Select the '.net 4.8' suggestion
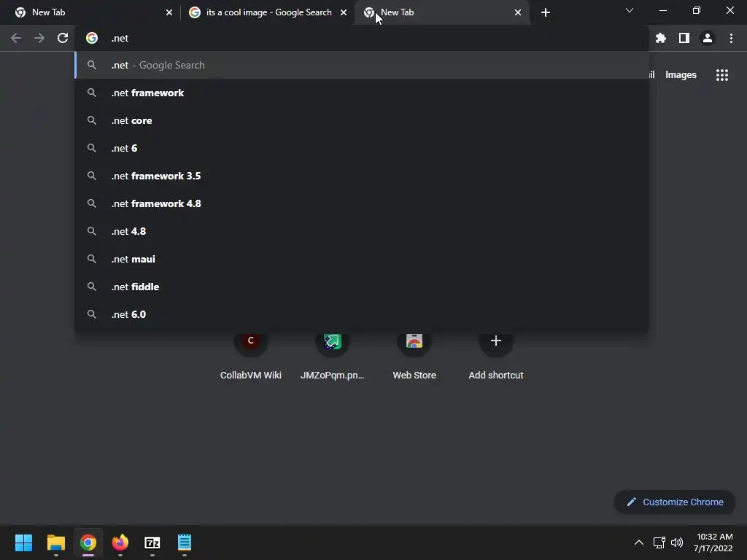The width and height of the screenshot is (747, 560). point(362,231)
